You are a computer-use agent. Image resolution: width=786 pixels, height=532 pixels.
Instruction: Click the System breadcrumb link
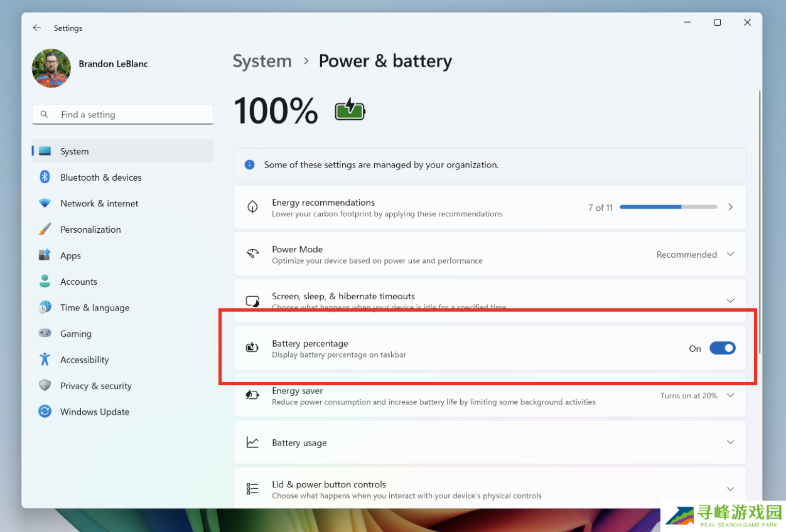click(262, 61)
